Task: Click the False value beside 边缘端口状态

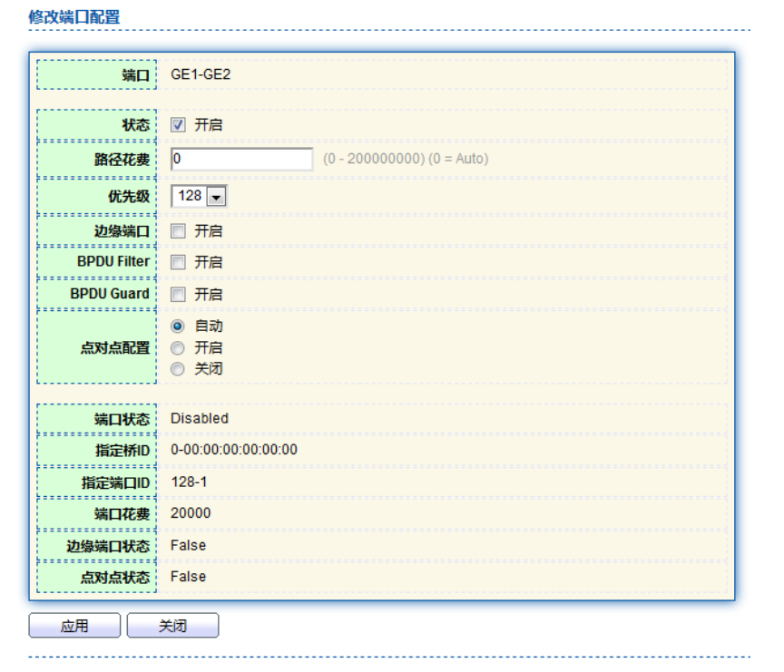Action: (188, 545)
